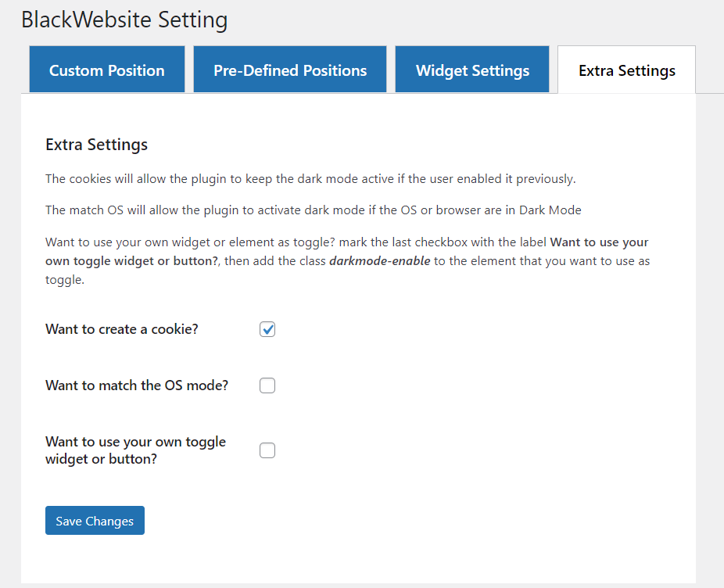
Task: Click the blue checkmark in cookie checkbox
Action: (x=267, y=329)
